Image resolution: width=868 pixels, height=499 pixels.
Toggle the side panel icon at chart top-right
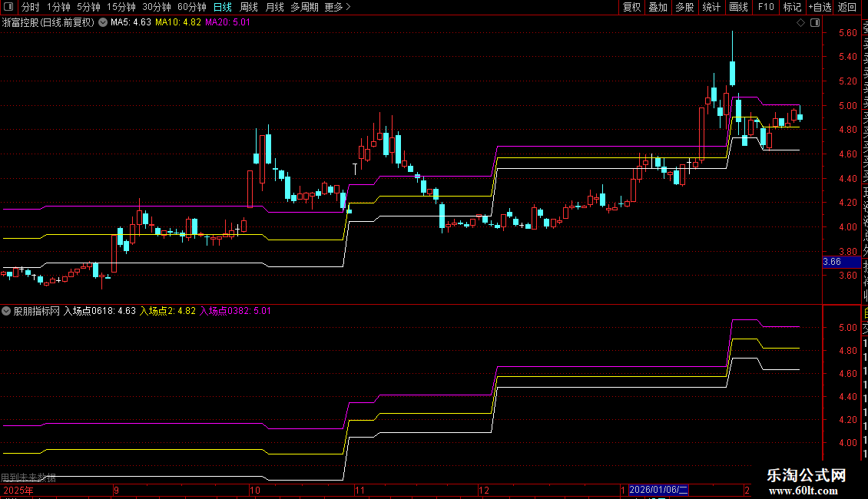815,23
